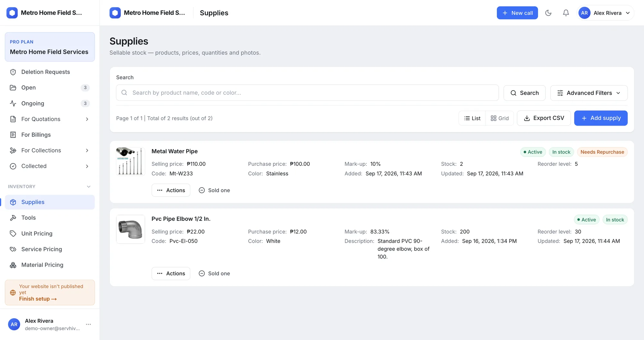644x340 pixels.
Task: Click the New call button
Action: [517, 13]
